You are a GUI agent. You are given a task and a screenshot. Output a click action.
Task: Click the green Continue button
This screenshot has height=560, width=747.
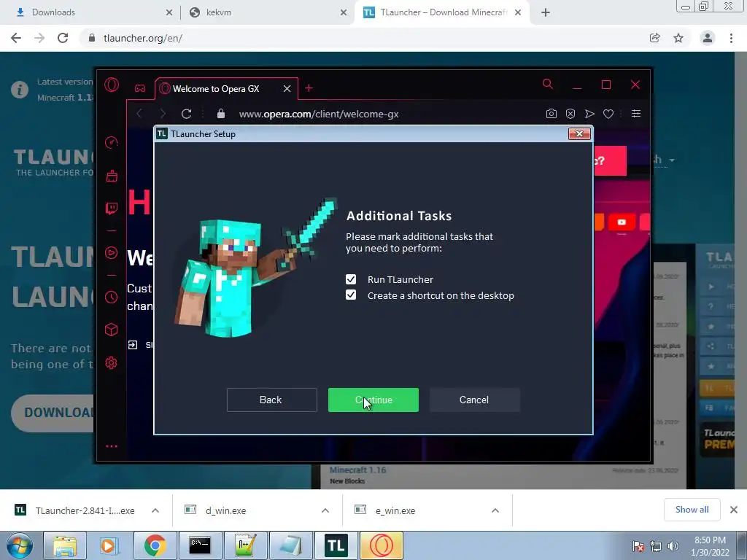(373, 400)
